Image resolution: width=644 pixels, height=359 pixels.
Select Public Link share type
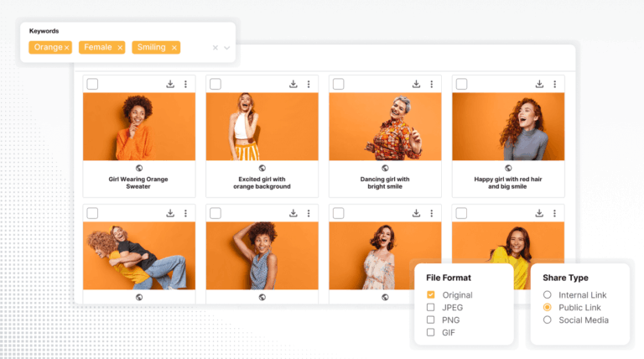547,307
